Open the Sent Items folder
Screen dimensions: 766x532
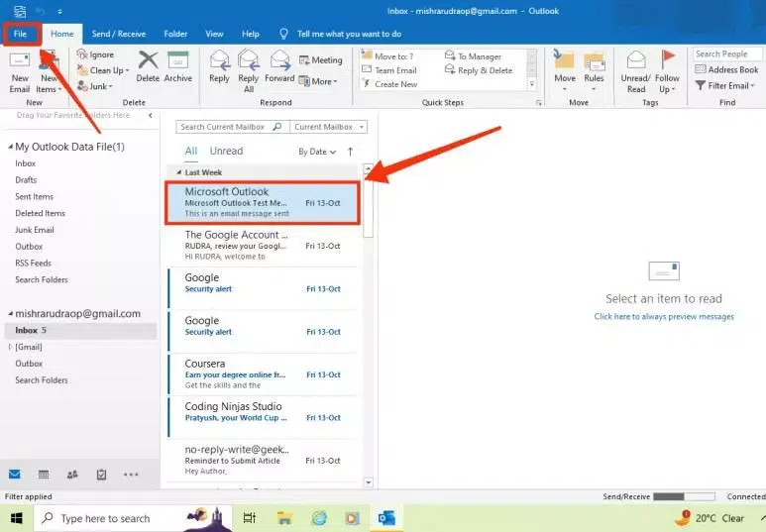point(35,196)
